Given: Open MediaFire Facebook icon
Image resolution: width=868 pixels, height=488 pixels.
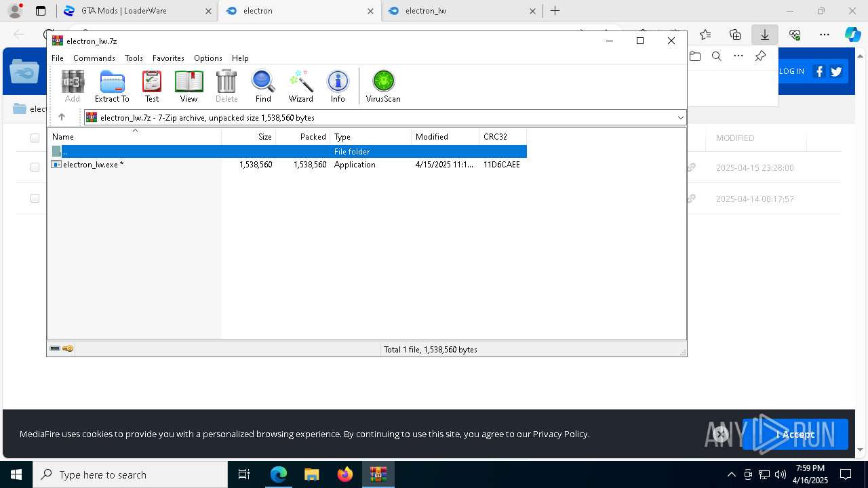Looking at the screenshot, I should 819,71.
